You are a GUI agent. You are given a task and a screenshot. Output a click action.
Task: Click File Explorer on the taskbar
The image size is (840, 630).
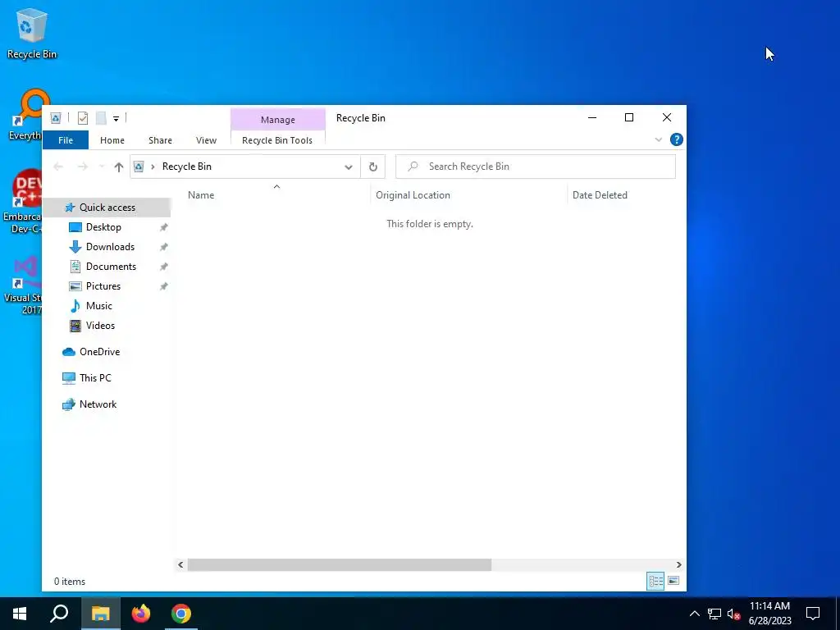(x=101, y=614)
